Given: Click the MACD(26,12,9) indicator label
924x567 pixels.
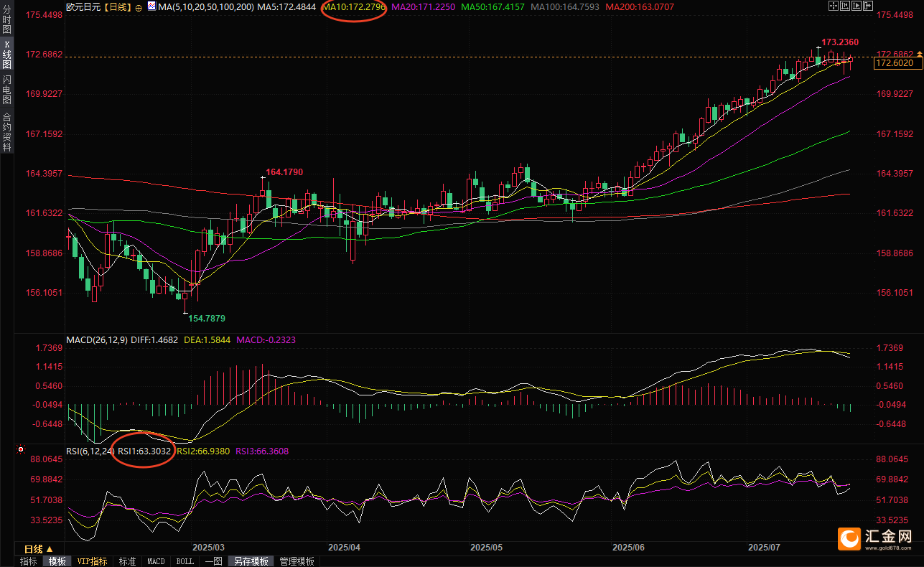Looking at the screenshot, I should (97, 339).
